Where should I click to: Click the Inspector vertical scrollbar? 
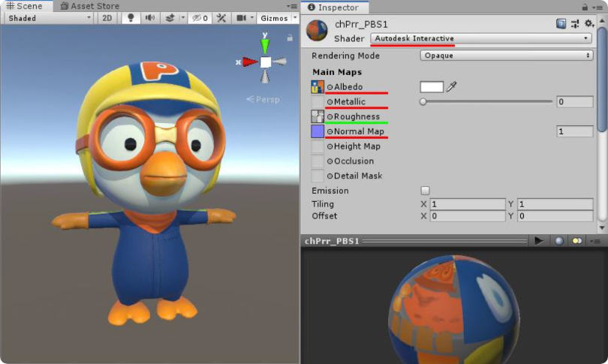(602, 80)
